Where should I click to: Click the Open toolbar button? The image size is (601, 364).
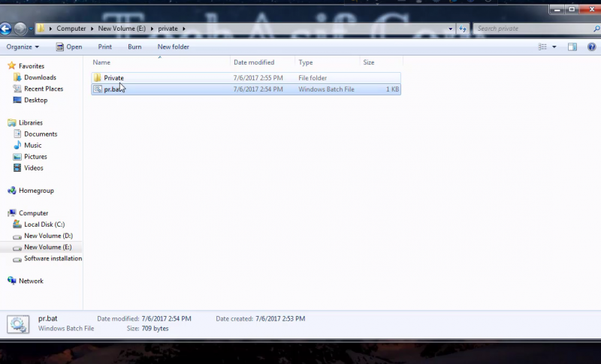(69, 47)
